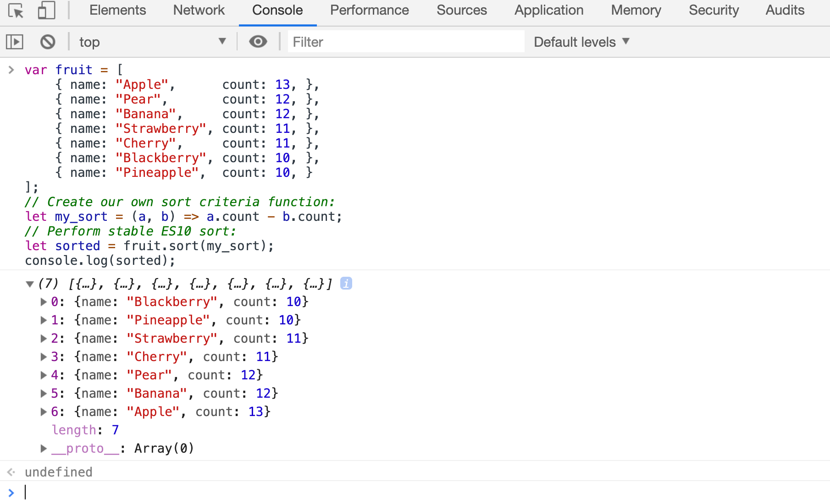Click the 'Create our own sort criteria' comment
Viewport: 830px width, 504px height.
coord(180,202)
